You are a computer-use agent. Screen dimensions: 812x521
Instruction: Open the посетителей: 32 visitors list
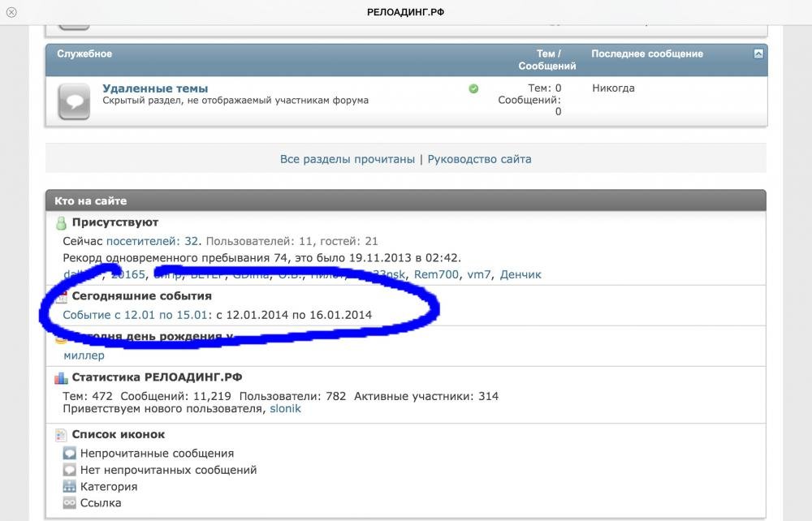tap(153, 241)
